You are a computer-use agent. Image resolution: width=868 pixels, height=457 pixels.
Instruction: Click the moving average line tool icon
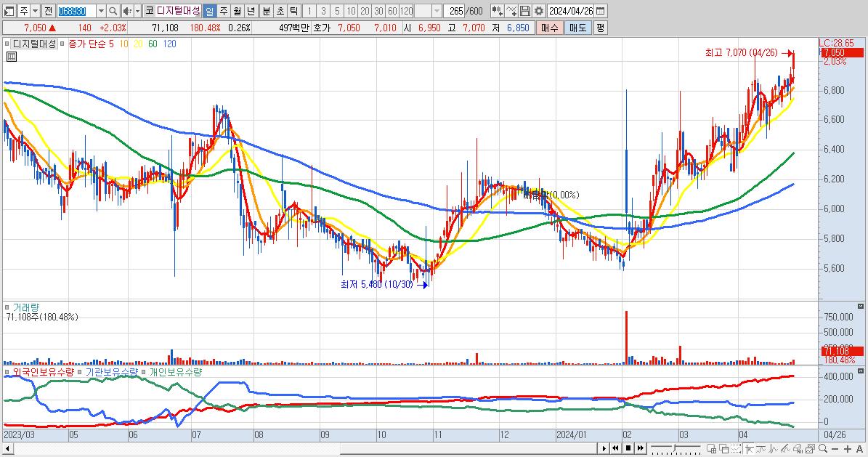point(762,449)
